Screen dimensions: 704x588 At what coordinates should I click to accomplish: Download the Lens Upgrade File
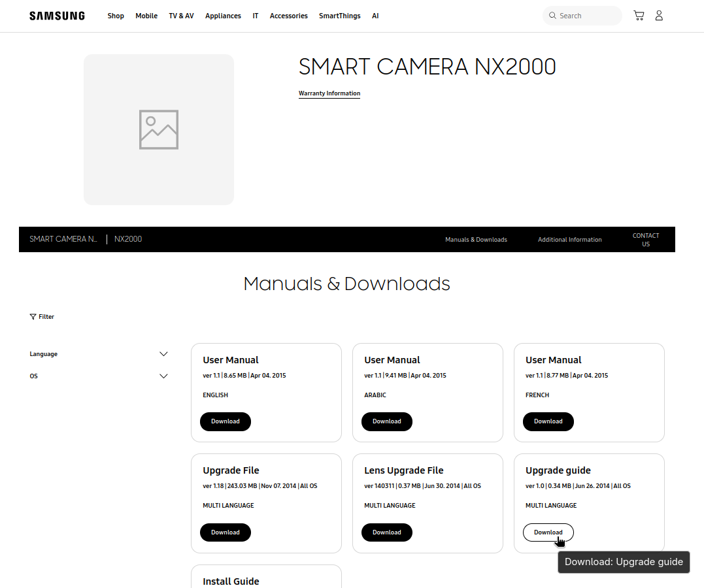point(386,532)
